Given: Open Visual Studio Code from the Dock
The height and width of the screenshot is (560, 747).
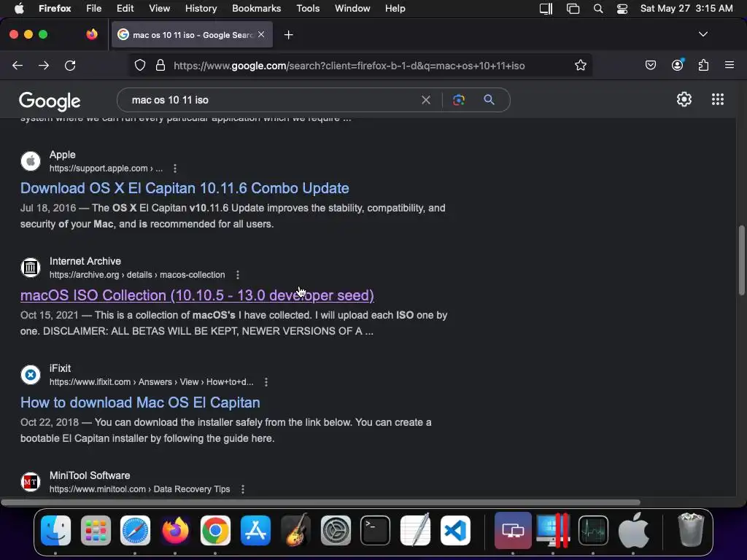Looking at the screenshot, I should [x=455, y=530].
